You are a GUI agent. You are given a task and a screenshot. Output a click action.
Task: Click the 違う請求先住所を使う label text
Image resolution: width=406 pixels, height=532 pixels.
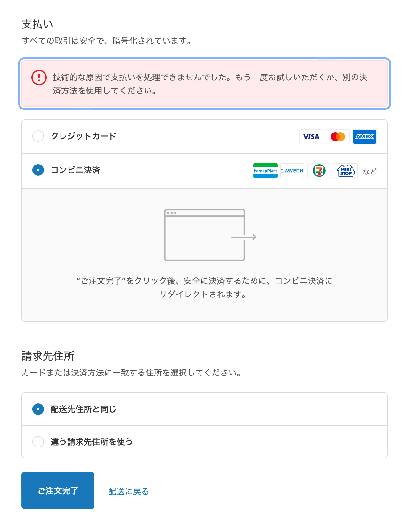pos(92,442)
